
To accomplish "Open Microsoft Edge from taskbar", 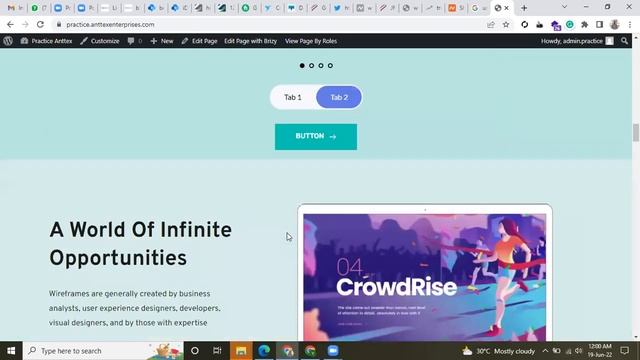I will point(264,351).
